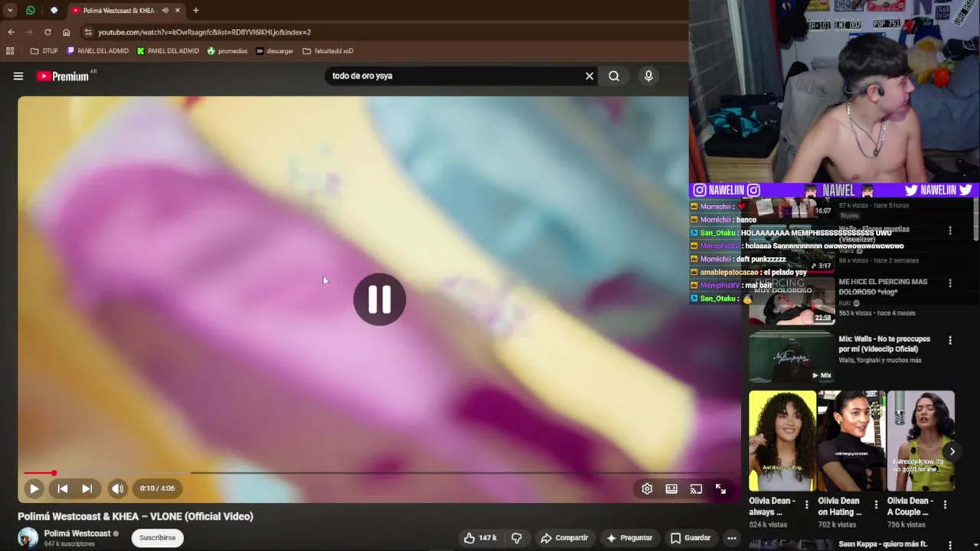Open the DTUP bookmark folder
Screen dimensions: 980x551
[x=44, y=51]
